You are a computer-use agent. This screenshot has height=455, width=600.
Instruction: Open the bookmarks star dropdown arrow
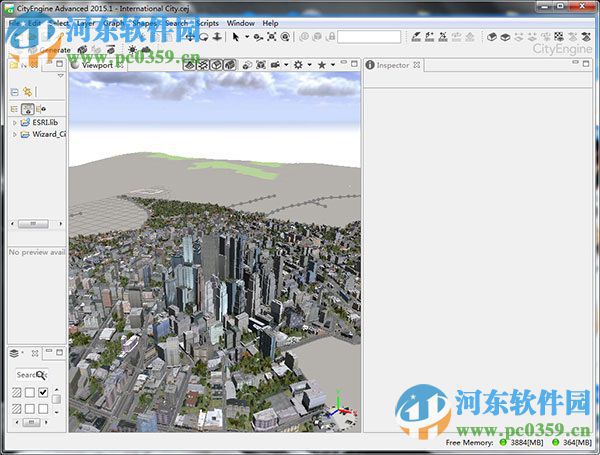[333, 65]
